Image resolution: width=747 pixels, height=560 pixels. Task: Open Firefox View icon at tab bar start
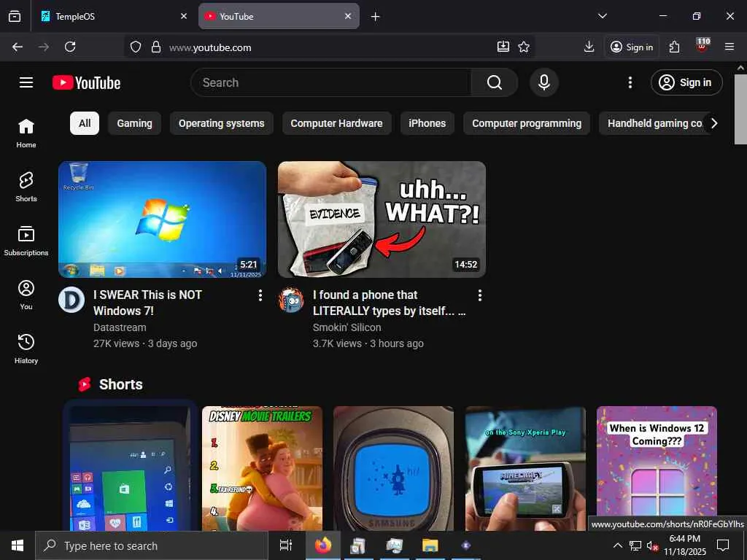[x=15, y=16]
